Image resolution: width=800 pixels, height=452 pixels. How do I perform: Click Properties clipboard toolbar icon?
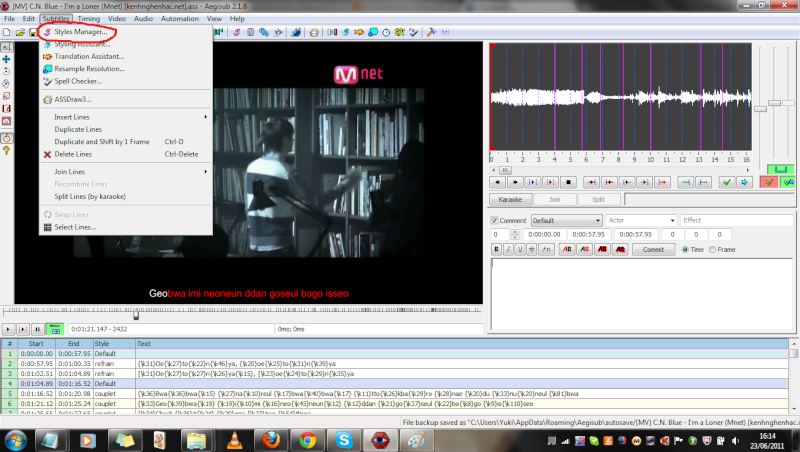tap(251, 32)
